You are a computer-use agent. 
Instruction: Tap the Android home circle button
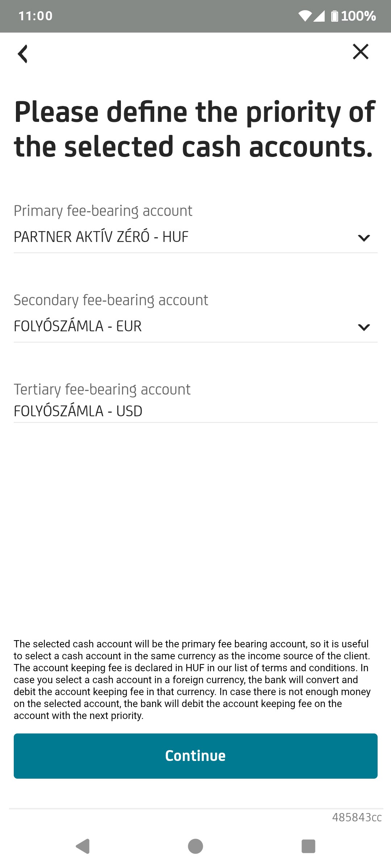(x=195, y=846)
